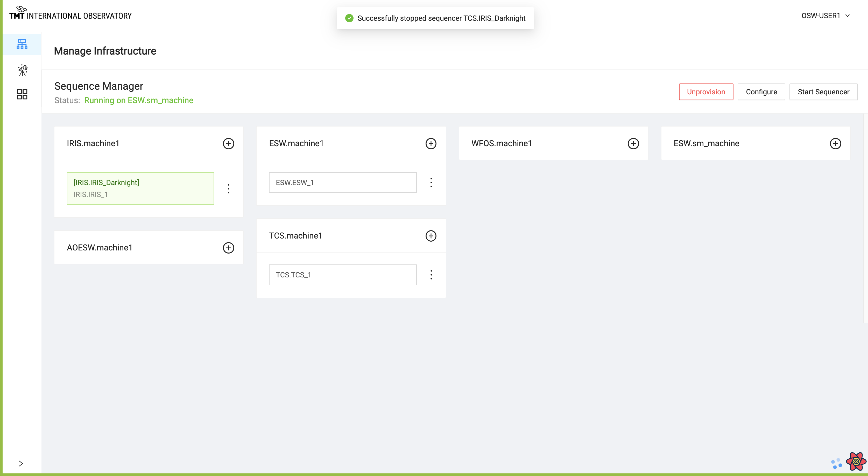The width and height of the screenshot is (868, 476).
Task: Select the TCS.TCS_1 sequence component box
Action: (343, 275)
